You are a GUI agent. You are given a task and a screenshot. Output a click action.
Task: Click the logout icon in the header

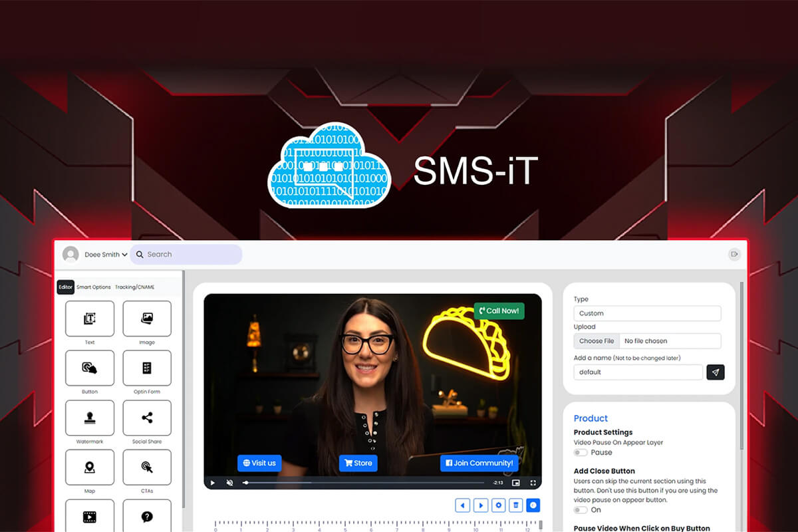[x=734, y=254]
